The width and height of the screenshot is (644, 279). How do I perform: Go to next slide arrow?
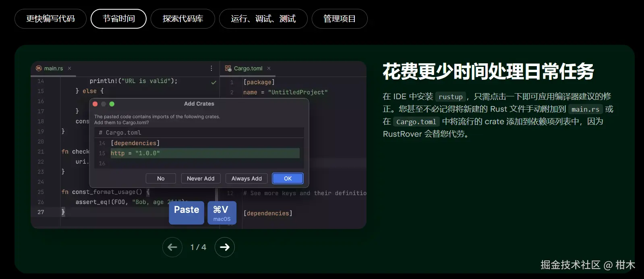coord(225,247)
